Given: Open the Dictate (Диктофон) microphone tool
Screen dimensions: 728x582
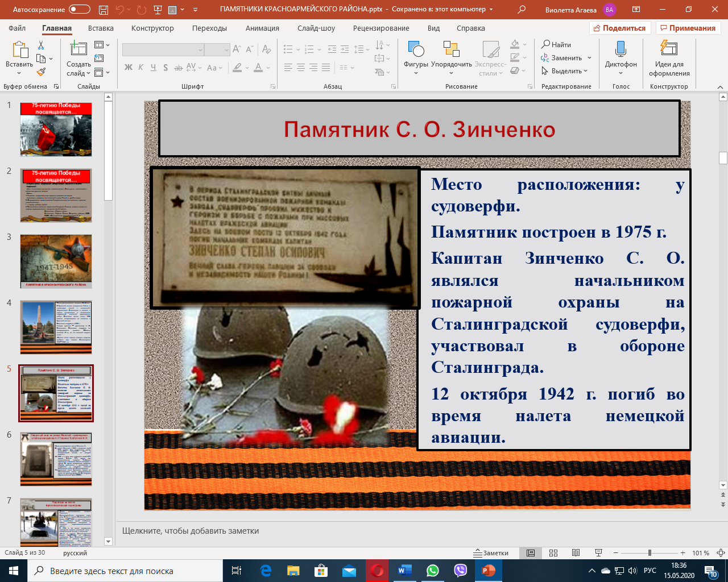Looking at the screenshot, I should click(x=621, y=49).
